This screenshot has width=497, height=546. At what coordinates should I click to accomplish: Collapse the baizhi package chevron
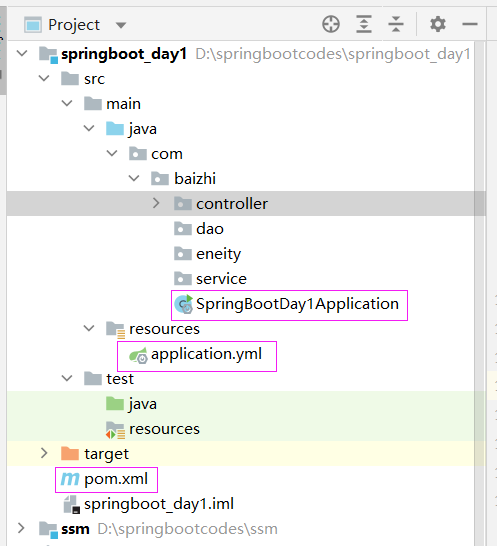134,178
